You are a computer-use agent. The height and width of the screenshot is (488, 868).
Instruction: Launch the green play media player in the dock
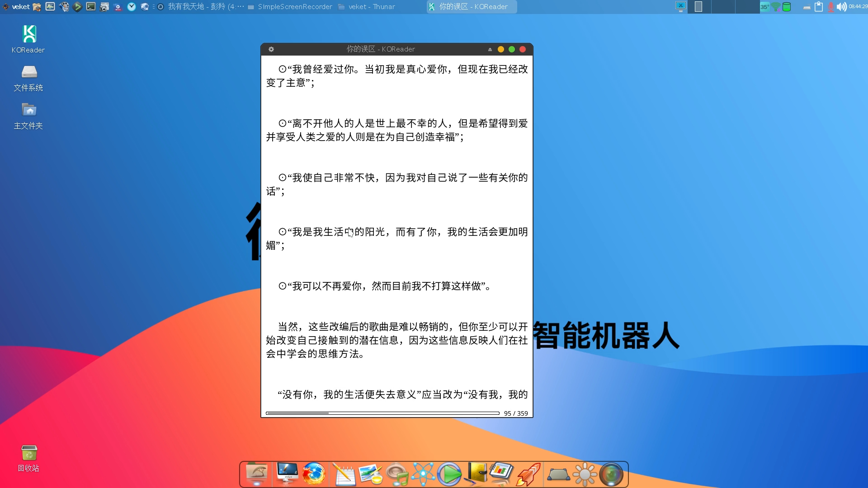[x=449, y=474]
